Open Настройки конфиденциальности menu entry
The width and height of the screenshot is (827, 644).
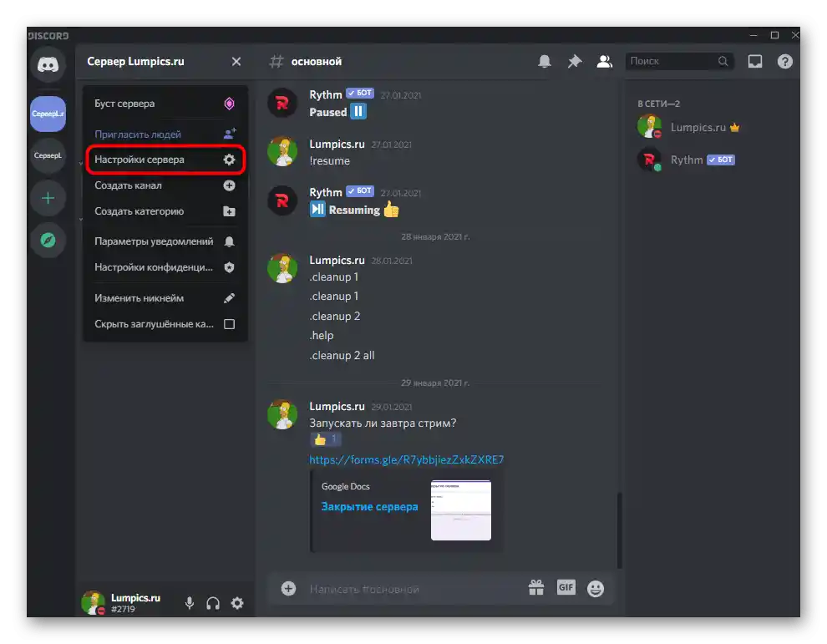click(165, 267)
